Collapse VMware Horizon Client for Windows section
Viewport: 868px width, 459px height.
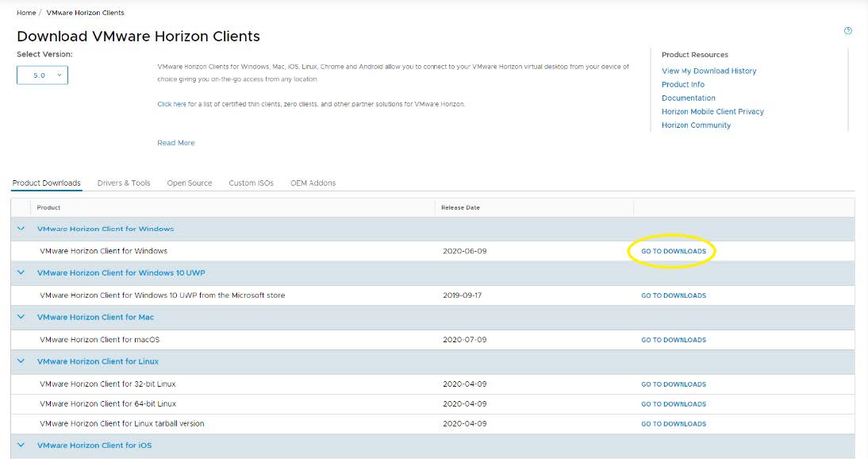(x=21, y=229)
